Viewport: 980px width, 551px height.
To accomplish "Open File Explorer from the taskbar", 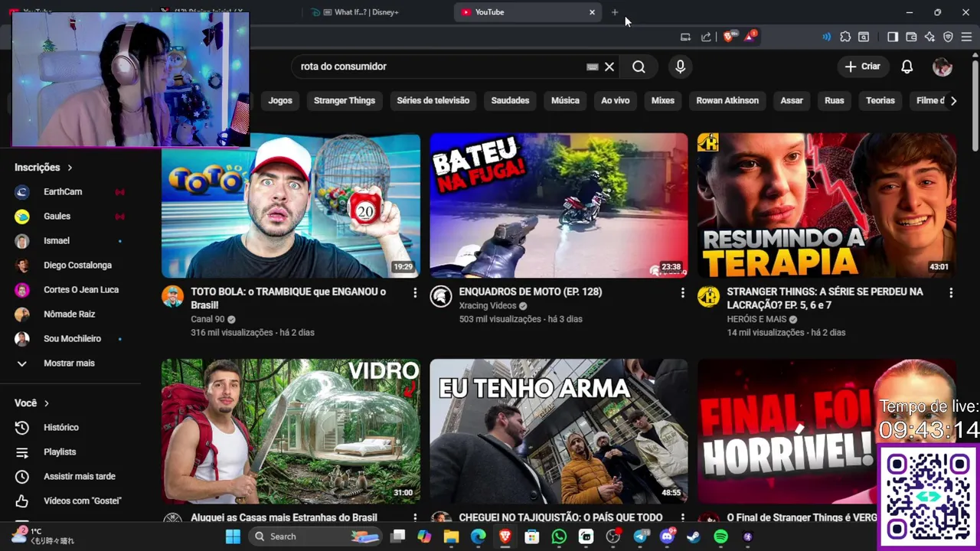I will click(x=451, y=536).
